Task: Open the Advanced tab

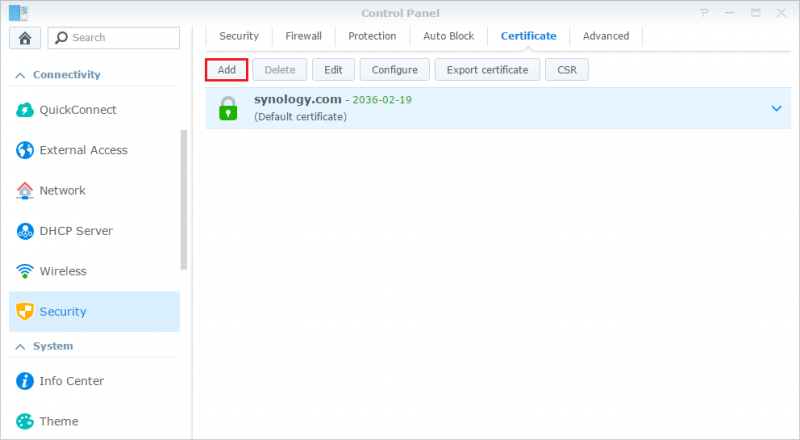Action: pyautogui.click(x=606, y=36)
